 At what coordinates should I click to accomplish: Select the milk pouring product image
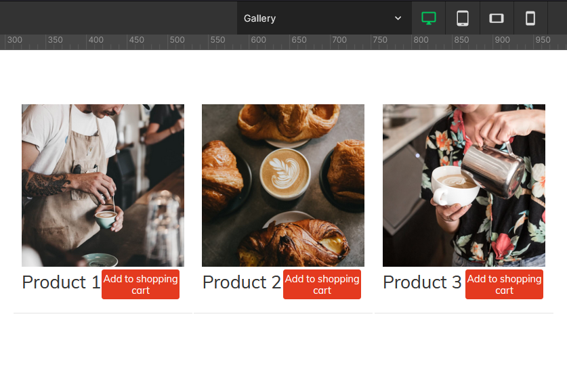pyautogui.click(x=464, y=185)
